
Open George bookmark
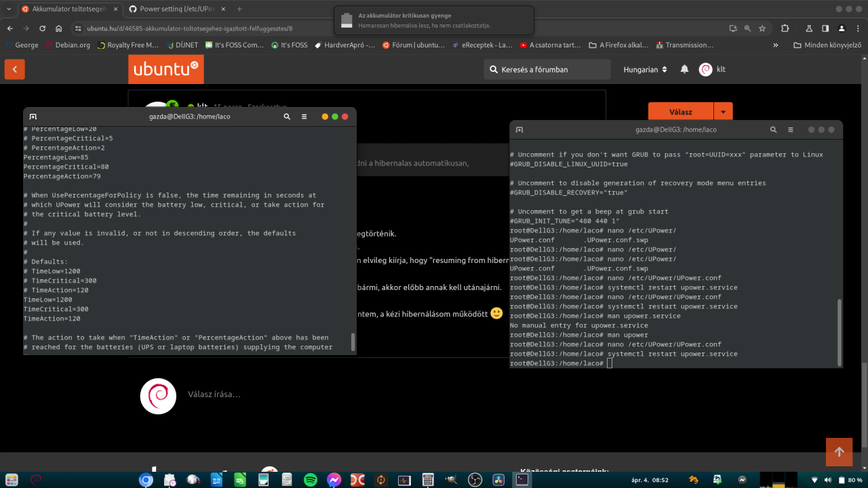[x=22, y=45]
